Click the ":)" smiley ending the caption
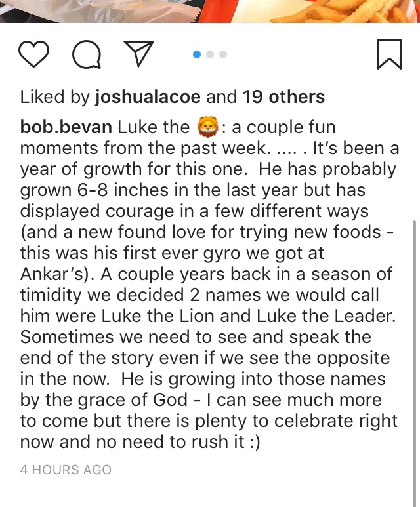The width and height of the screenshot is (420, 507). point(251,441)
